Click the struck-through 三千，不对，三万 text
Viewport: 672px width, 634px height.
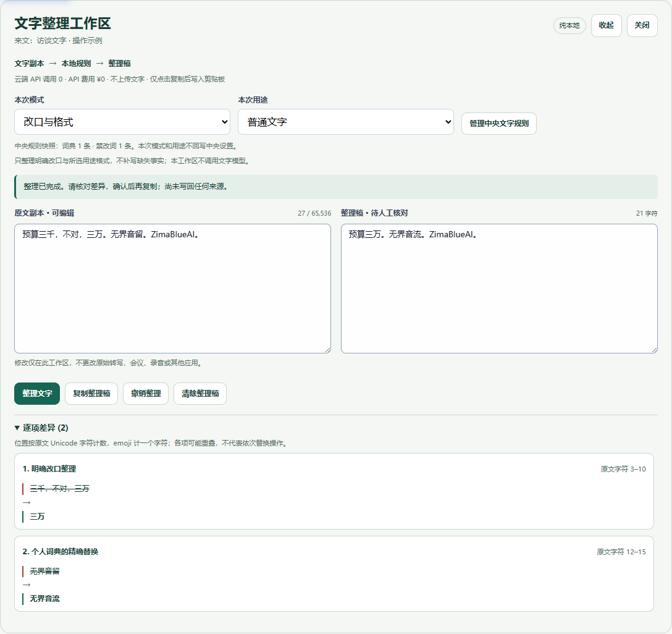(x=59, y=489)
